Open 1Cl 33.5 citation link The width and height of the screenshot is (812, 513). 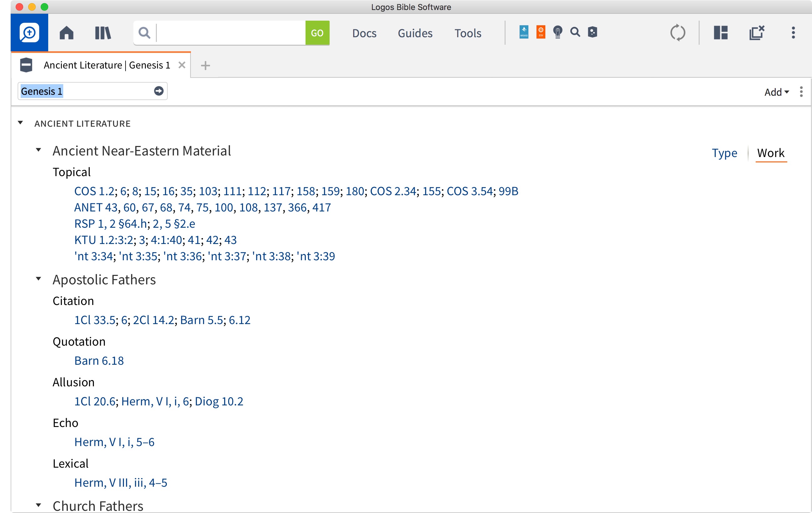coord(95,320)
